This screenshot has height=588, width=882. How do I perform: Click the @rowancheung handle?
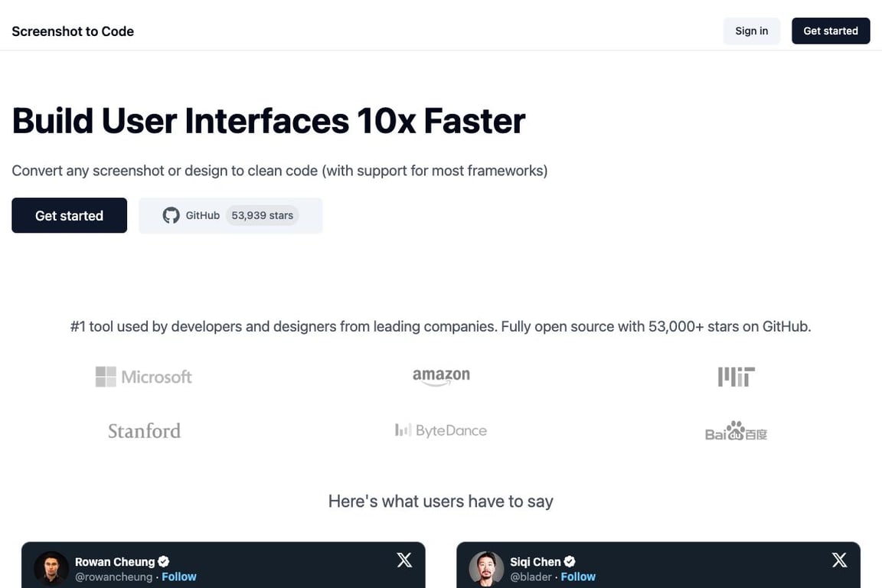113,577
